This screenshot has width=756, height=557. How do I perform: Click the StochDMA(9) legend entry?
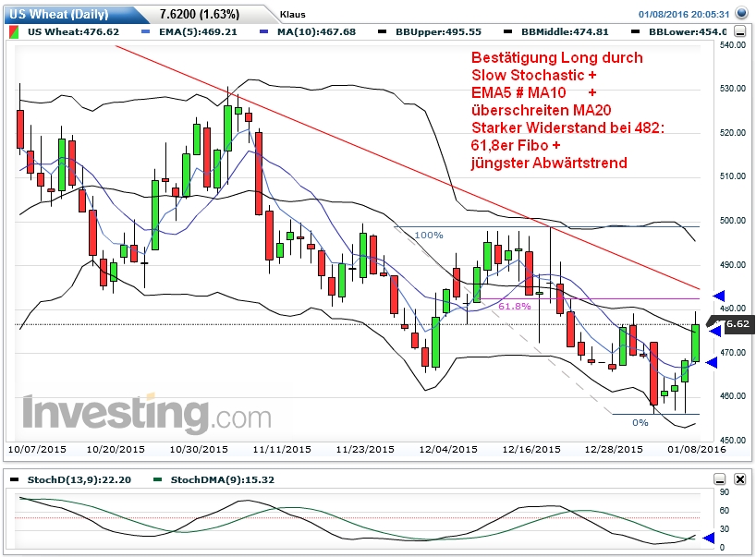click(x=213, y=479)
